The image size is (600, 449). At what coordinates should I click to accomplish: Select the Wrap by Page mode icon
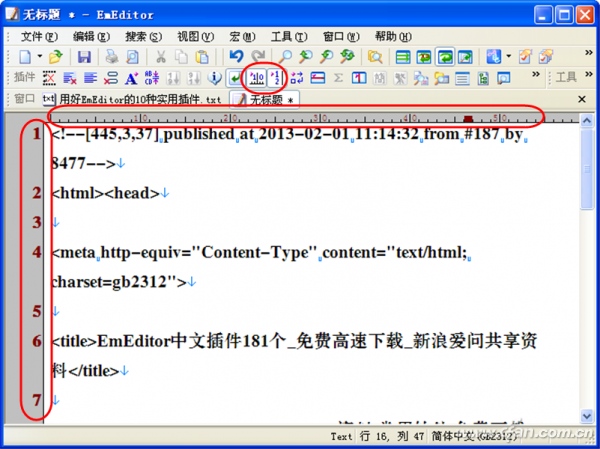tap(465, 57)
